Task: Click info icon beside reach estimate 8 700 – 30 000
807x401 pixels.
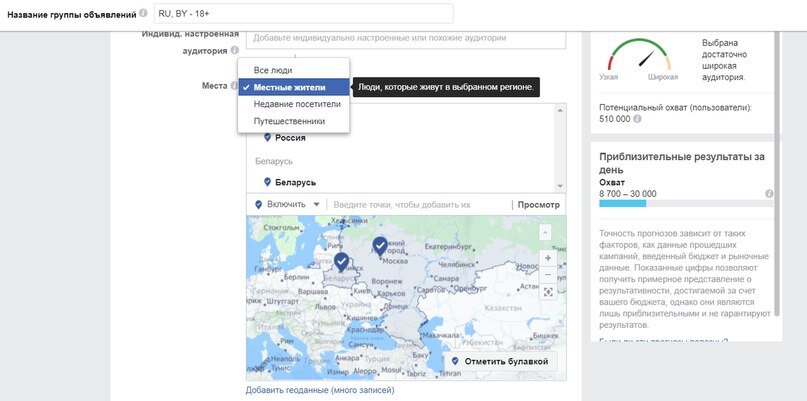Action: pos(769,194)
